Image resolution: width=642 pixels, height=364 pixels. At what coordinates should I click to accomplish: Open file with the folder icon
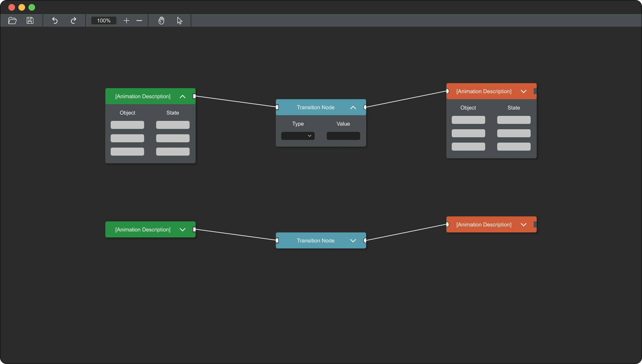pyautogui.click(x=12, y=21)
